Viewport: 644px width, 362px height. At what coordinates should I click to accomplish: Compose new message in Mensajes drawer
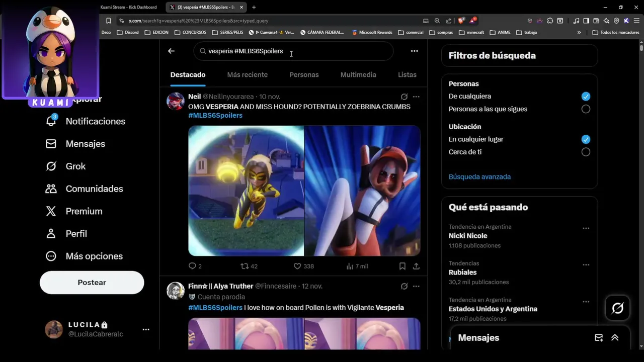click(x=599, y=338)
